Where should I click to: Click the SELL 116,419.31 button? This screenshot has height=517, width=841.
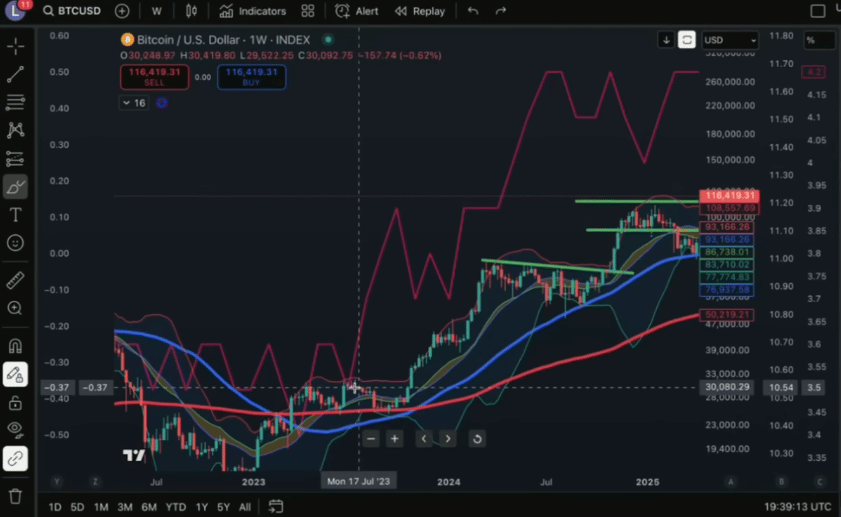pos(154,77)
